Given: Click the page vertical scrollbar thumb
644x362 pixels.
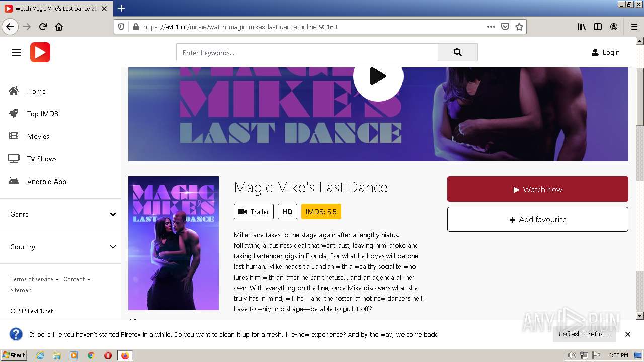Looking at the screenshot, I should click(640, 97).
